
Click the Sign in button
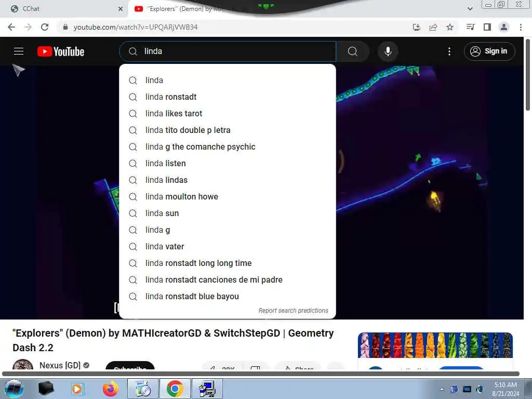pos(489,51)
